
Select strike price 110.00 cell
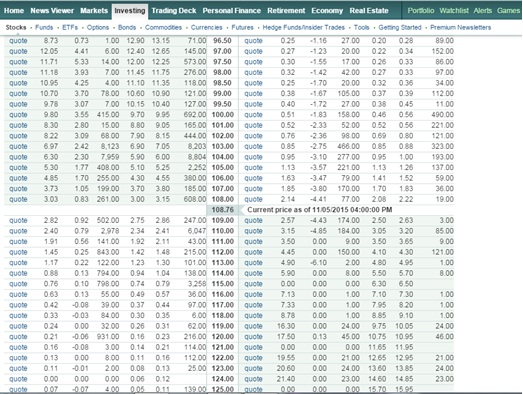coord(222,231)
